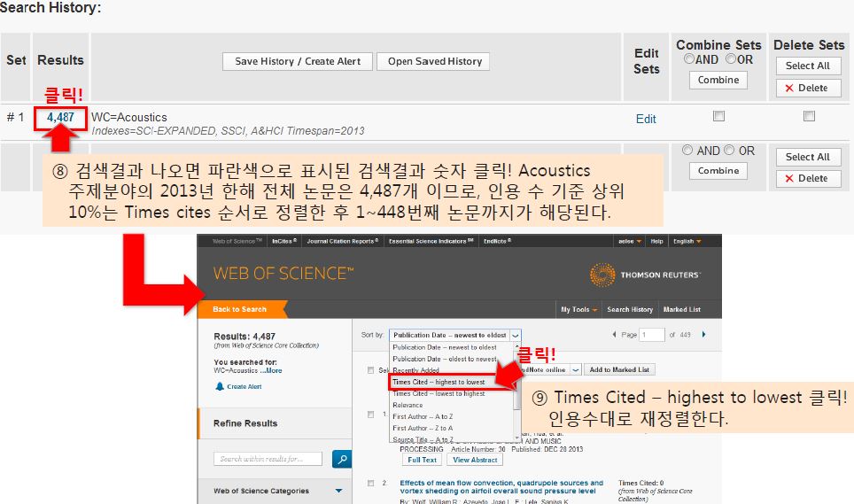The width and height of the screenshot is (854, 504).
Task: Click the 4,487 results link
Action: (x=60, y=118)
